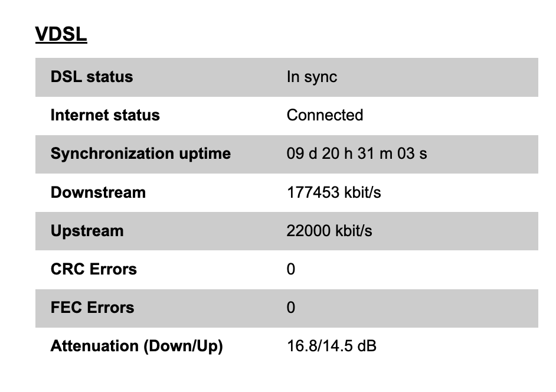Select the 'In sync' status value
Viewport: 556px width, 392px height.
312,77
